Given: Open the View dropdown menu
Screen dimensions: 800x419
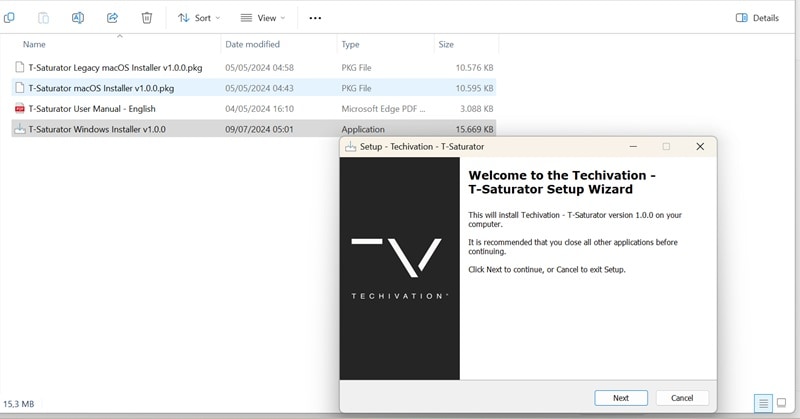Looking at the screenshot, I should pos(263,18).
